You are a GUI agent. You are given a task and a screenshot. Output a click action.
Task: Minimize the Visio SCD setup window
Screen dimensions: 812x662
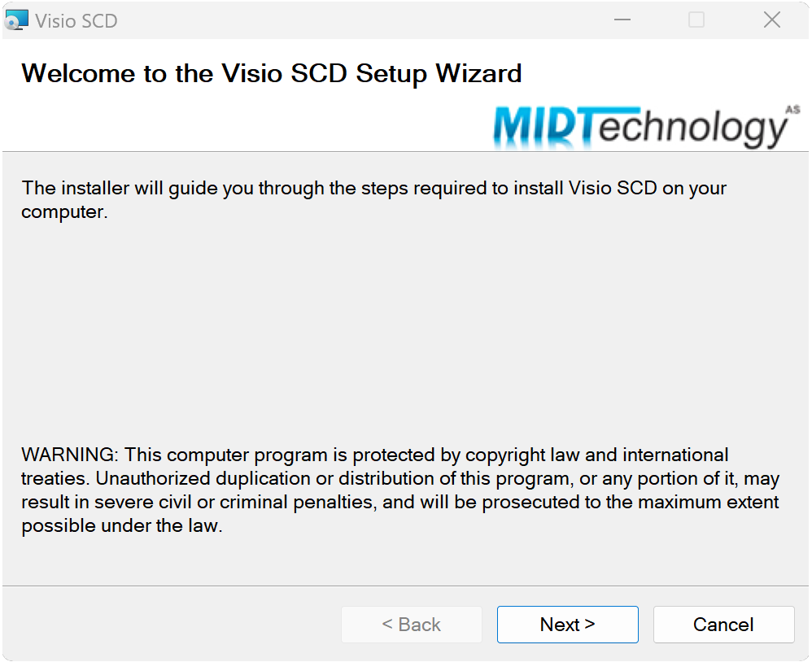(622, 20)
